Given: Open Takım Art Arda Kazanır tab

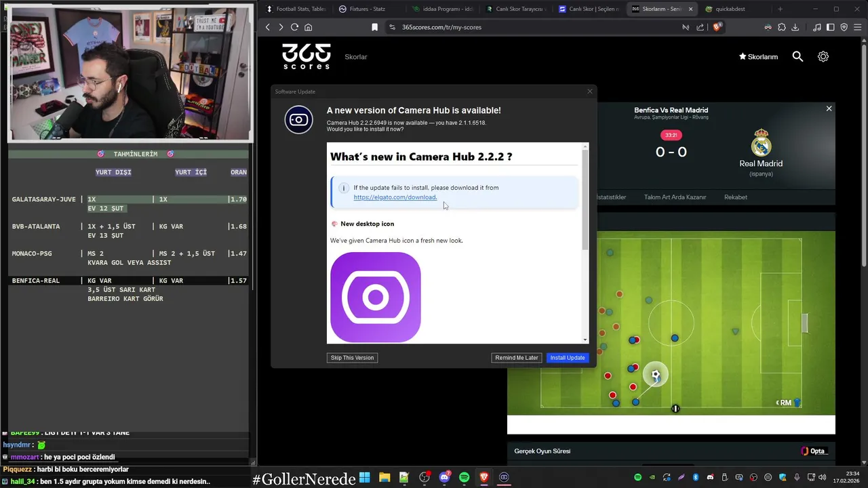Looking at the screenshot, I should (x=675, y=197).
